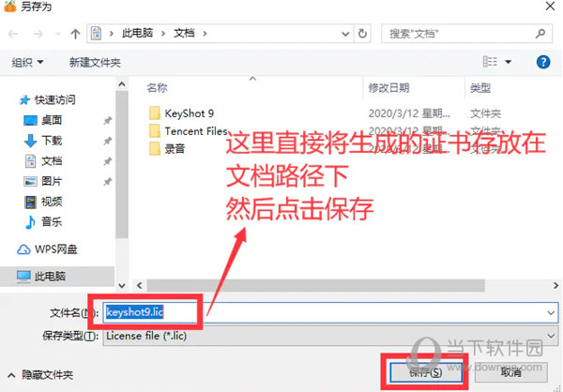Viewport: 563px width, 392px height.
Task: Click the Forward navigation arrow
Action: pos(38,34)
